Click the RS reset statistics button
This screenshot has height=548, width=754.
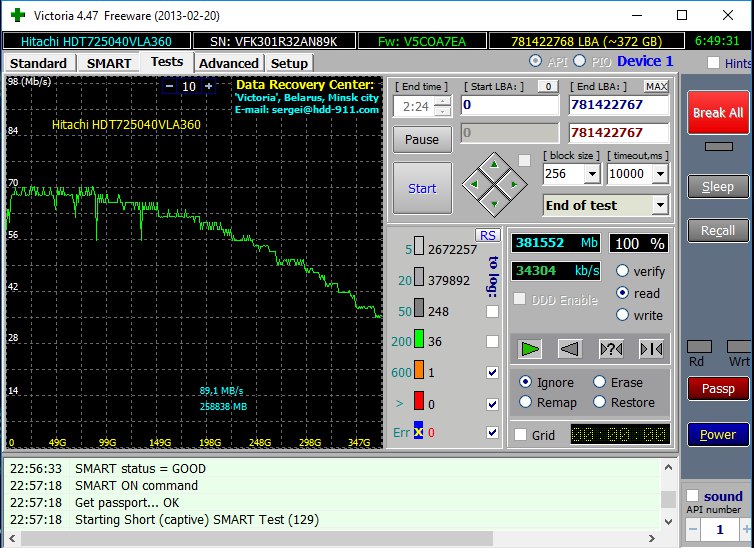click(x=488, y=235)
